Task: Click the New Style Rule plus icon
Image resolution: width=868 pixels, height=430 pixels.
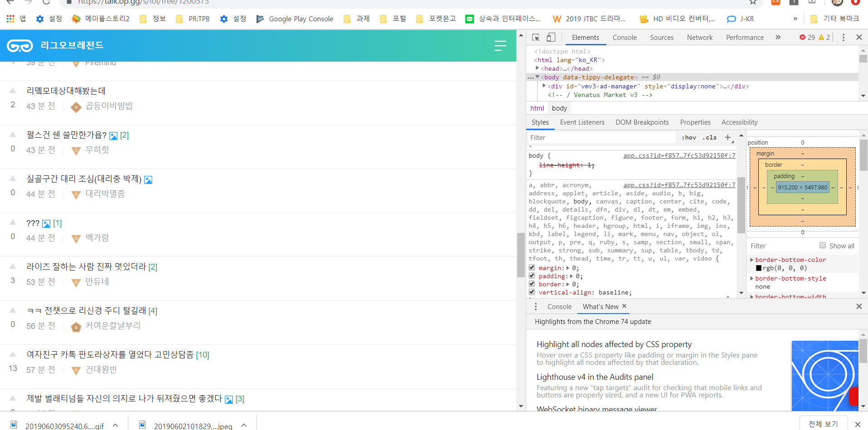Action: point(727,138)
